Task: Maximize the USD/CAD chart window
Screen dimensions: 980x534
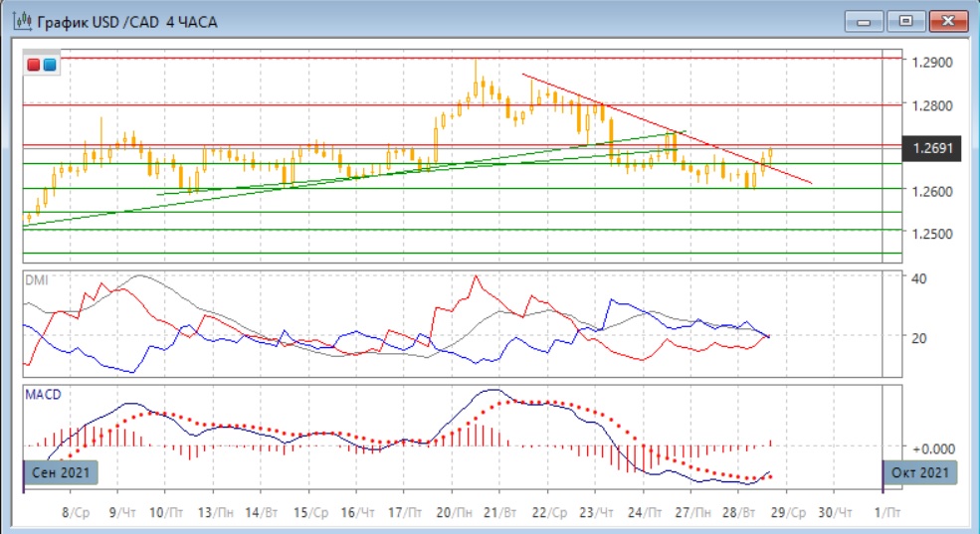Action: coord(905,20)
